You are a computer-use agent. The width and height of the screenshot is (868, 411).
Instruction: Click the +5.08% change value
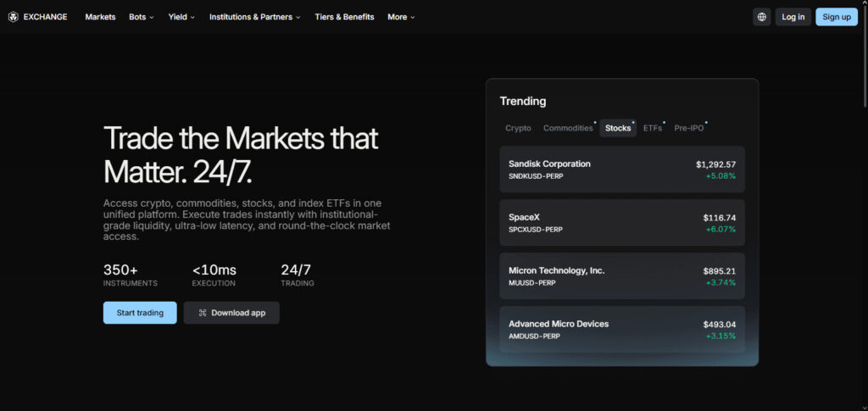(x=721, y=176)
